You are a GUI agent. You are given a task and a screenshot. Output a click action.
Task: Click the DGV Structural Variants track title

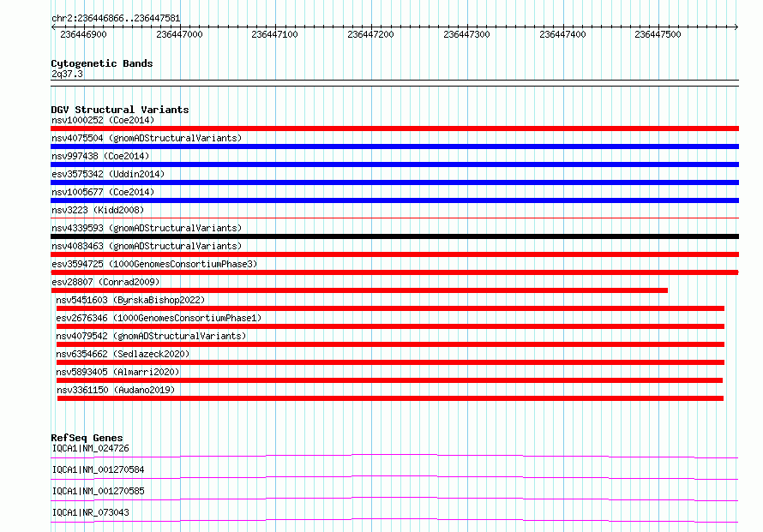tap(120, 110)
